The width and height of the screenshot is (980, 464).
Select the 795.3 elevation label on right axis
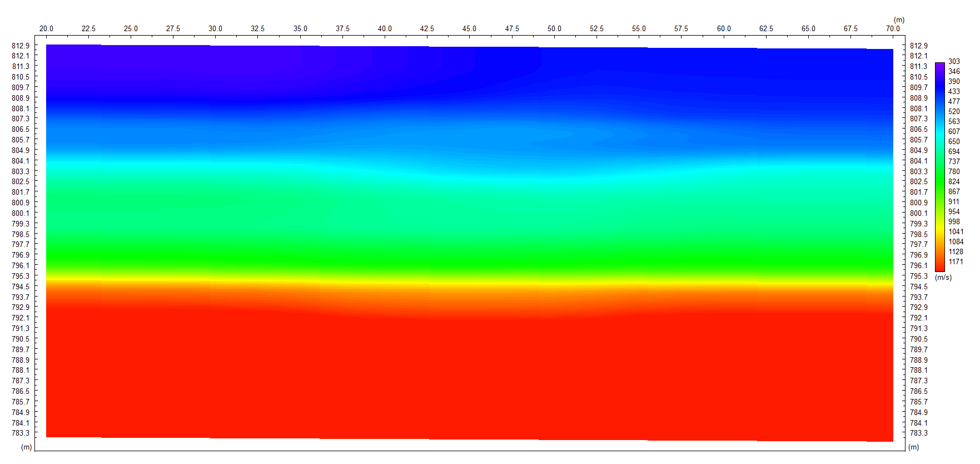pos(918,276)
